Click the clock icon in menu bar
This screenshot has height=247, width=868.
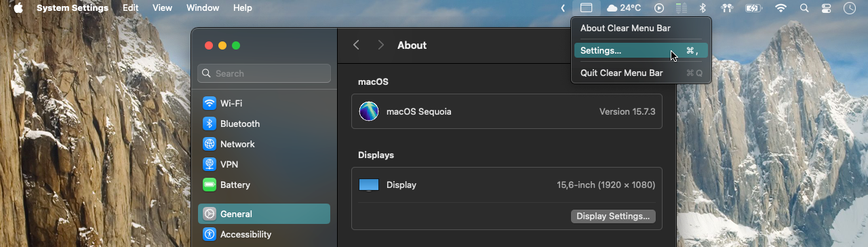(x=850, y=8)
